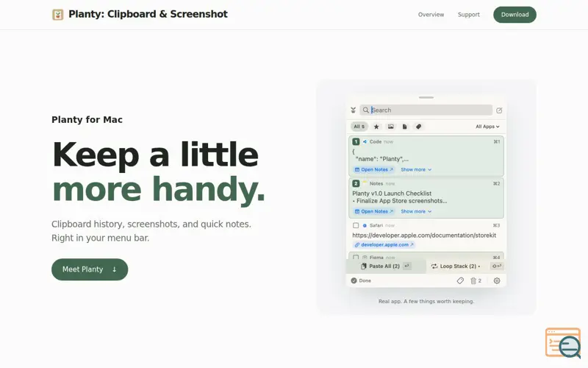Click the magnifier icon in the search field
Screen dimensions: 588x368
(x=365, y=110)
